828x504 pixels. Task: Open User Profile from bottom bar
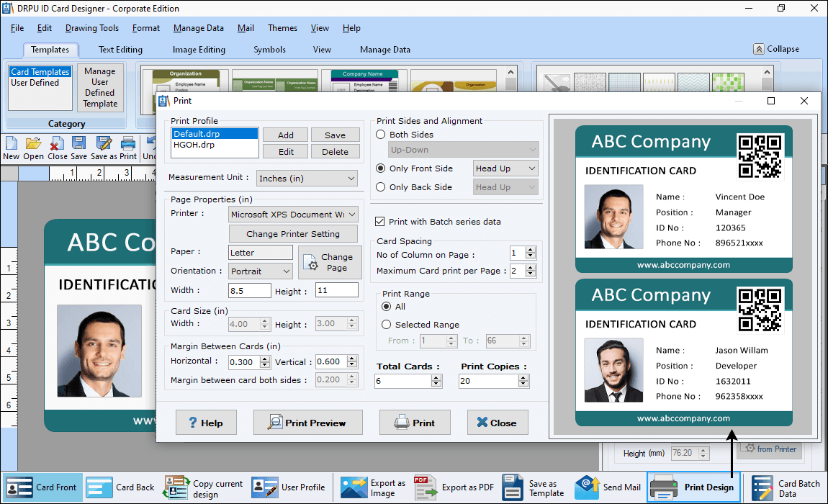(288, 487)
